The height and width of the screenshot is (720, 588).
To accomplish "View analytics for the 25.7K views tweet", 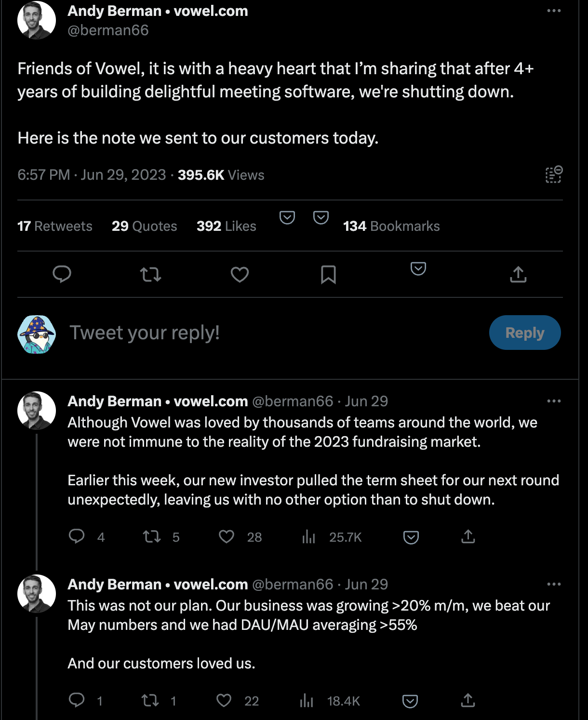I will point(308,537).
